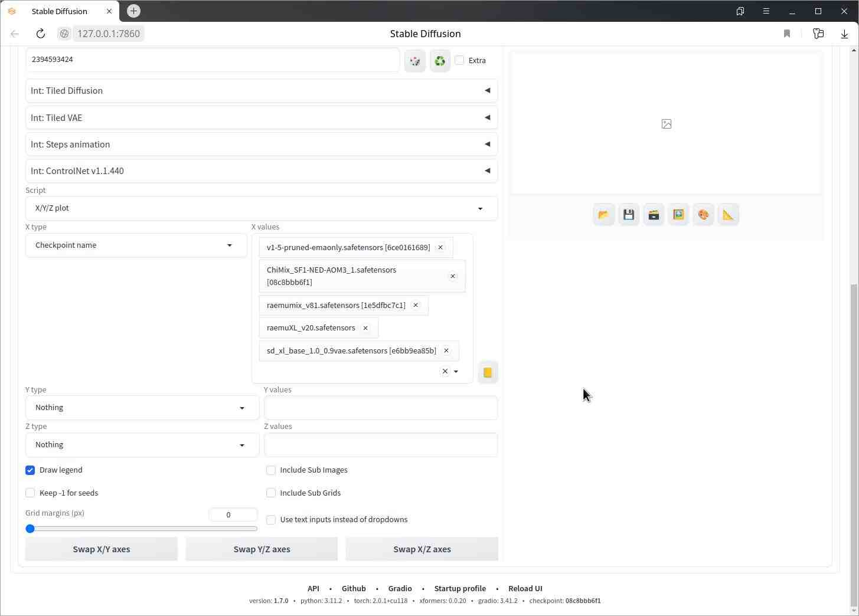Click the seed input field
This screenshot has width=859, height=616.
(213, 60)
